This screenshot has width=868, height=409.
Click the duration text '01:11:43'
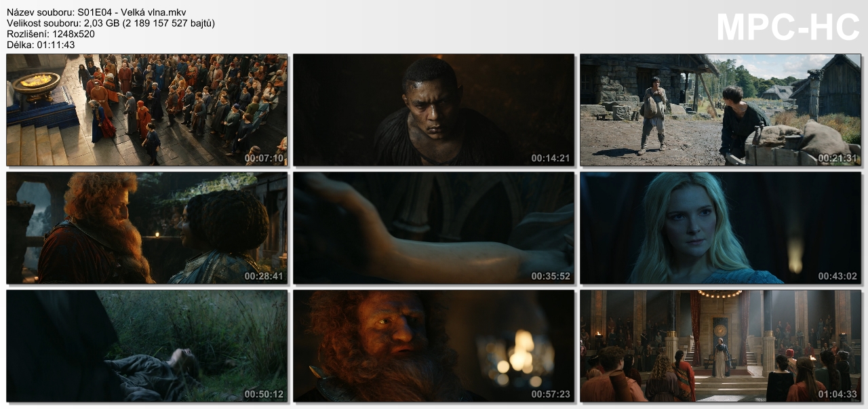click(56, 45)
